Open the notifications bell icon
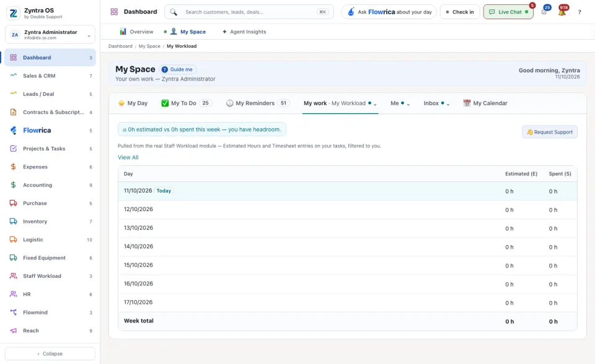The image size is (595, 364). 562,12
